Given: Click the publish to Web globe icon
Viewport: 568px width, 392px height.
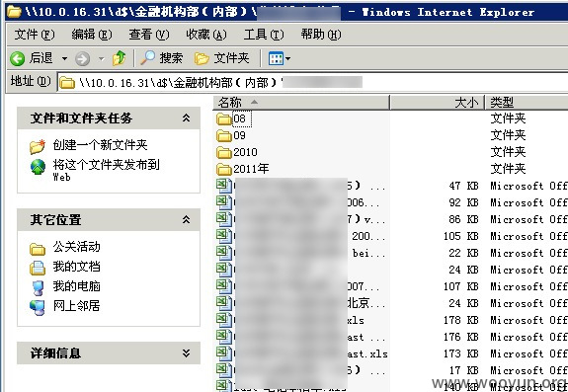Looking at the screenshot, I should tap(38, 167).
